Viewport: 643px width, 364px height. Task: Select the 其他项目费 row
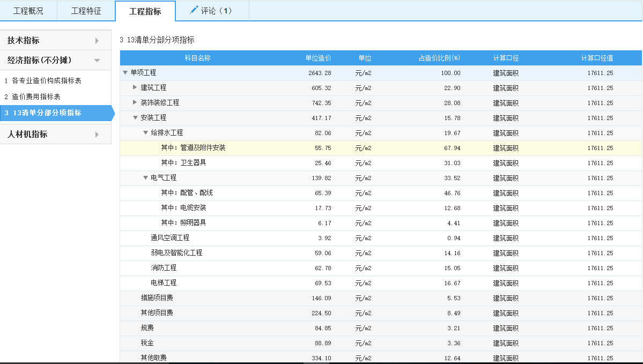click(381, 313)
